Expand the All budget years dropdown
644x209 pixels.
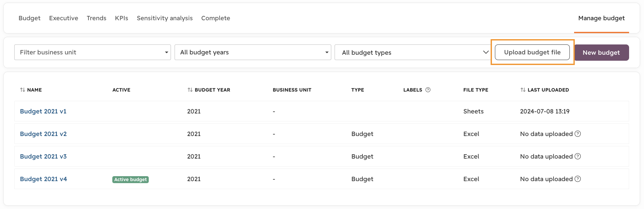click(x=253, y=52)
